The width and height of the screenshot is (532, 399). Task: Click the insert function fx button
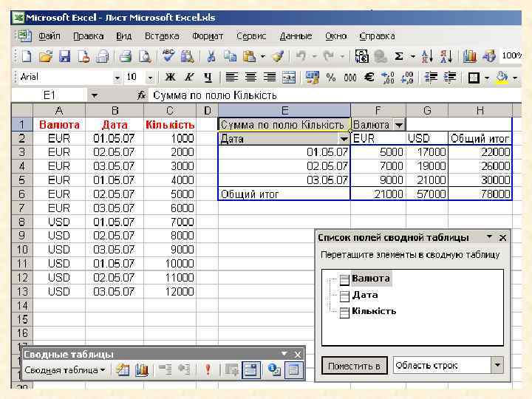141,95
